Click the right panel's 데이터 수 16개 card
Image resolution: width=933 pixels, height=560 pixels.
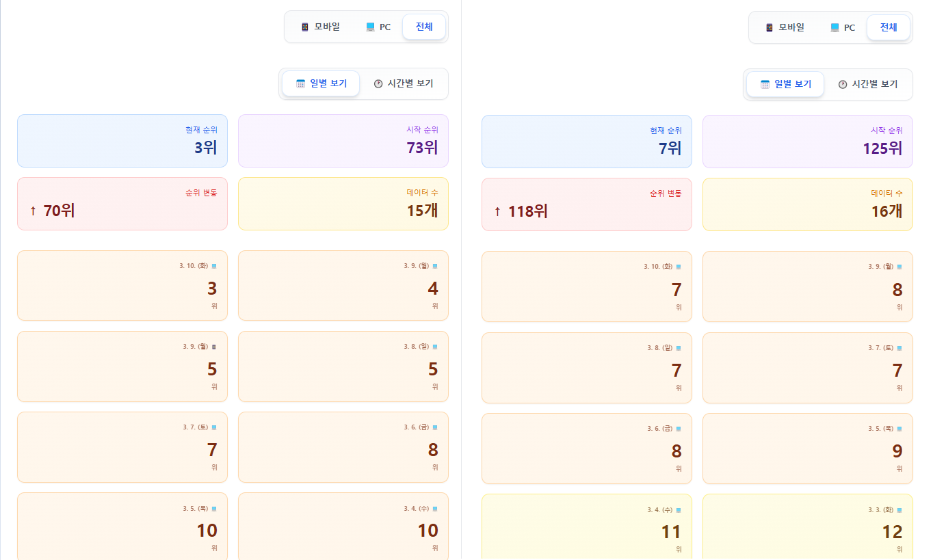tap(807, 204)
